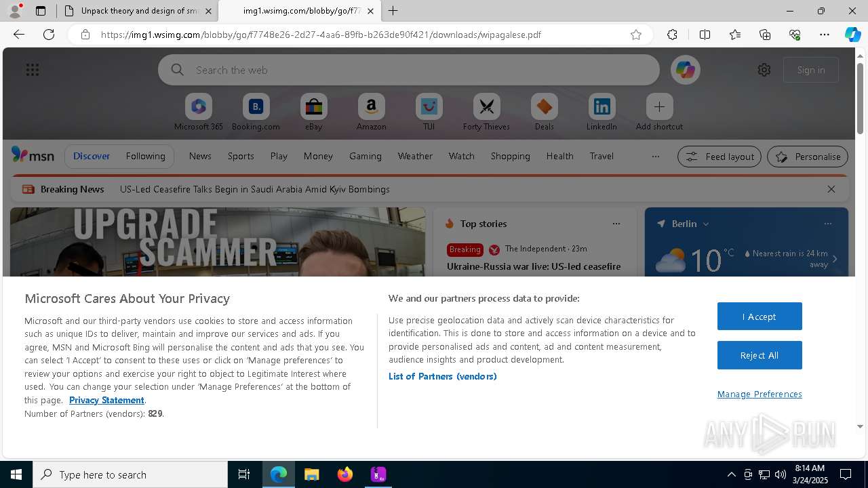Click the Refresh page icon
Viewport: 868px width, 488px height.
coord(49,35)
